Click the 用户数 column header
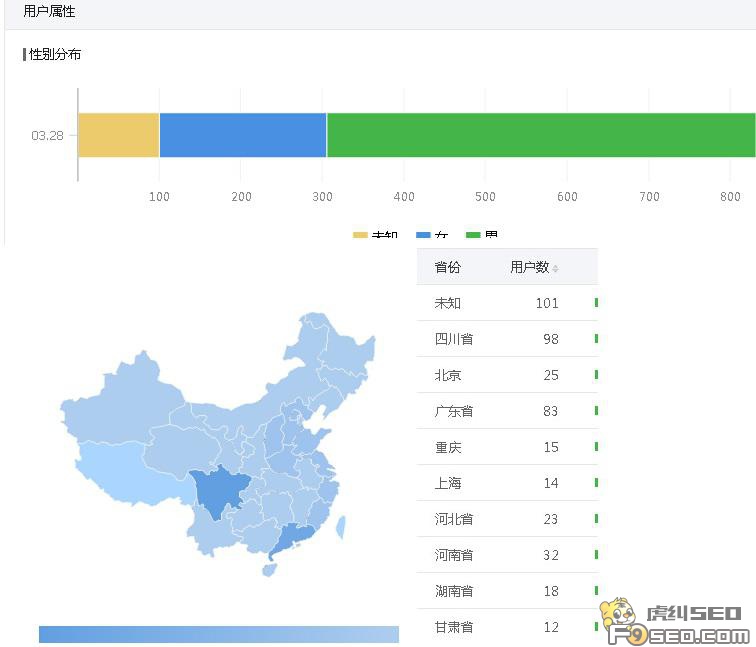This screenshot has width=756, height=647. (530, 267)
